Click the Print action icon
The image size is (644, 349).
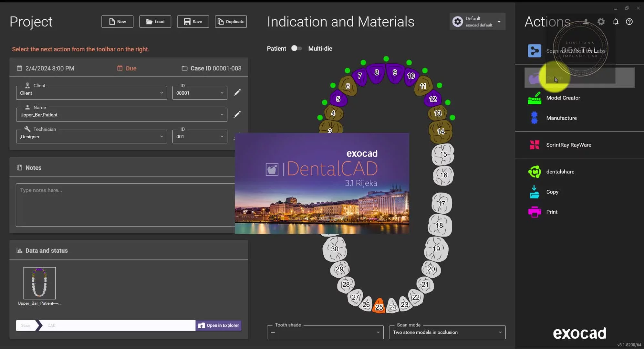coord(535,212)
